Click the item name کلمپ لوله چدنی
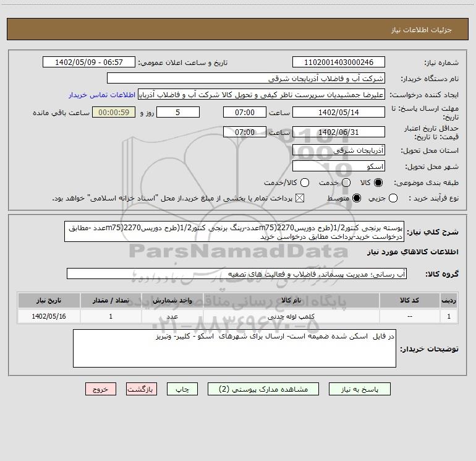 (x=291, y=316)
